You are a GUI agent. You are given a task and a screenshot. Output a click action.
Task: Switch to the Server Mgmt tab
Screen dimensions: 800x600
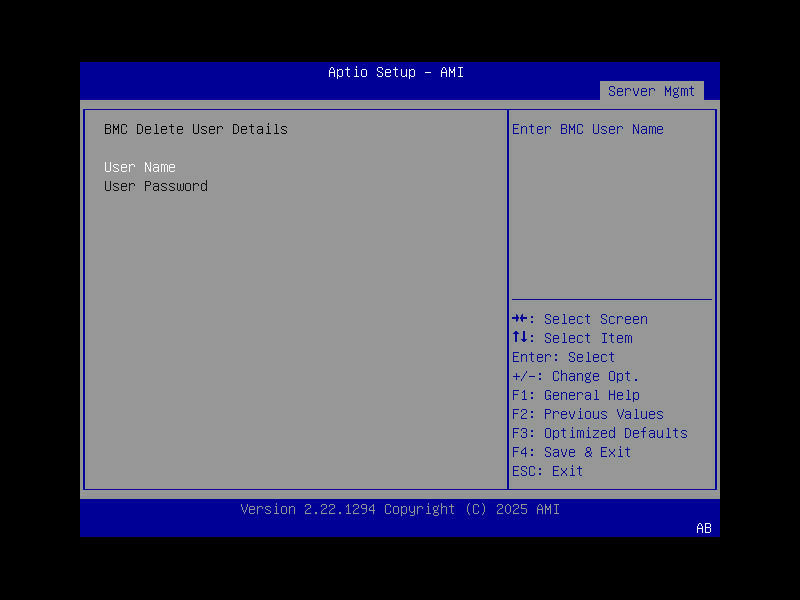[652, 90]
